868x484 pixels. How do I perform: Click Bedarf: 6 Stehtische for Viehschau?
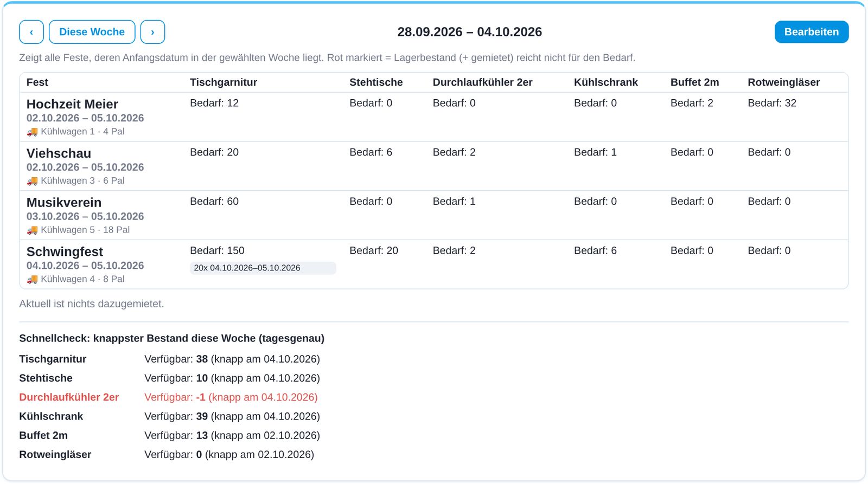(x=371, y=152)
